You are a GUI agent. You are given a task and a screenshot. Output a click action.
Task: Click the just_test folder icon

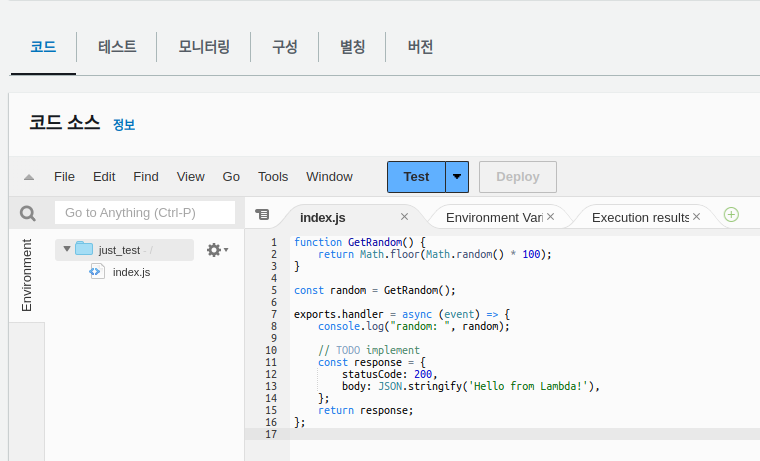pos(84,249)
